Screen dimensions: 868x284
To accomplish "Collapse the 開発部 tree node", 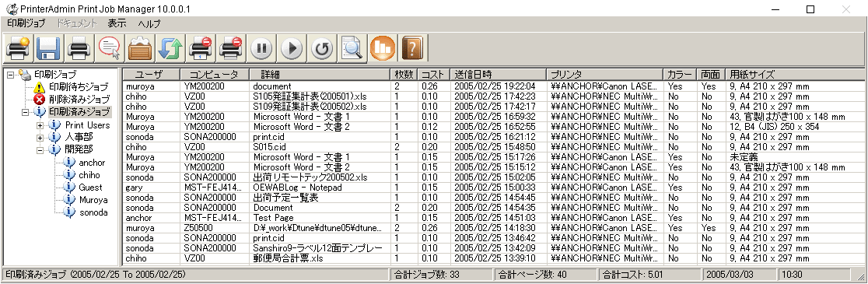I will pyautogui.click(x=40, y=150).
